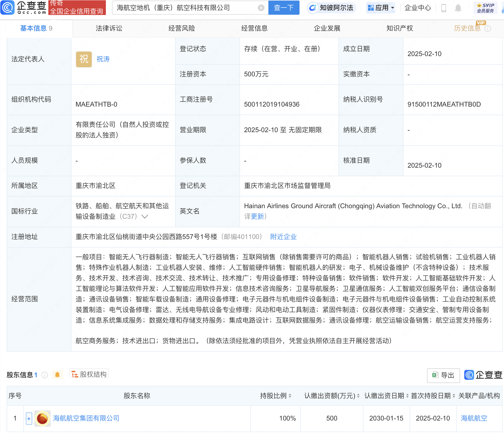The image size is (504, 433).
Task: Open SVIP member services badge
Action: coord(485,8)
